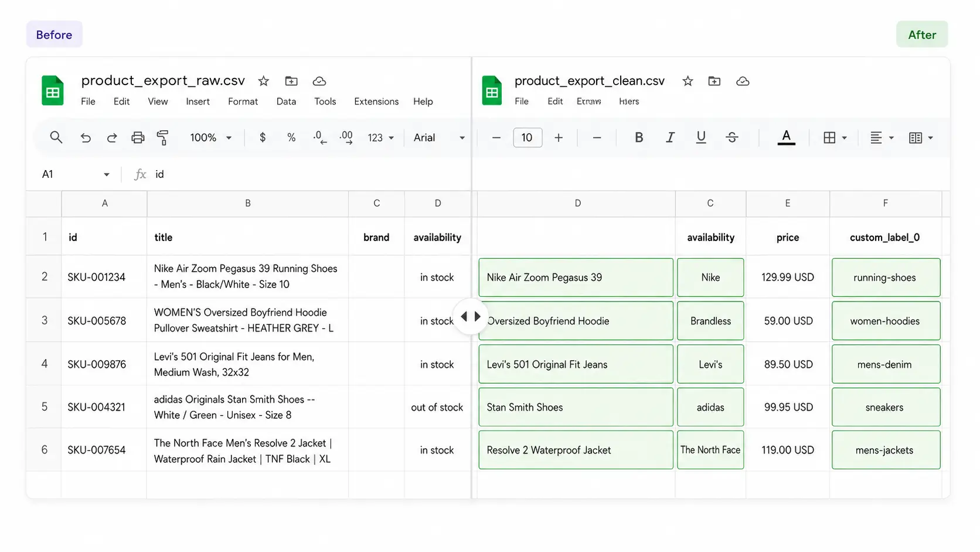Open the View menu

point(158,101)
